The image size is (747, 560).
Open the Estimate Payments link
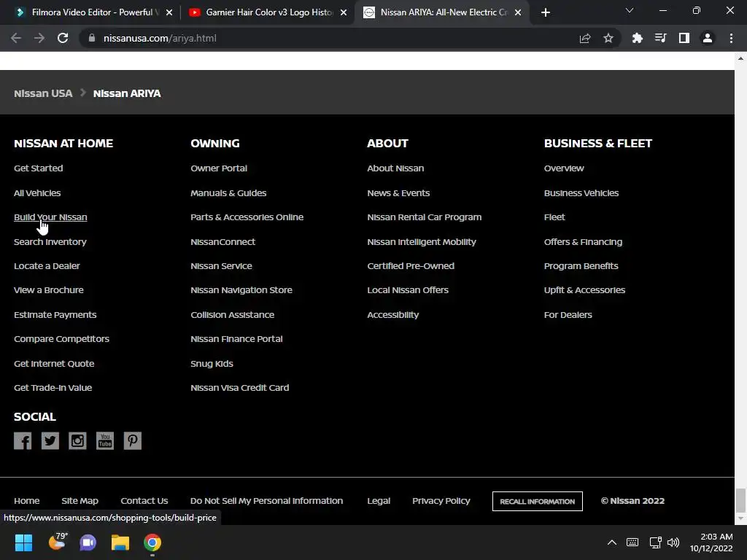55,315
